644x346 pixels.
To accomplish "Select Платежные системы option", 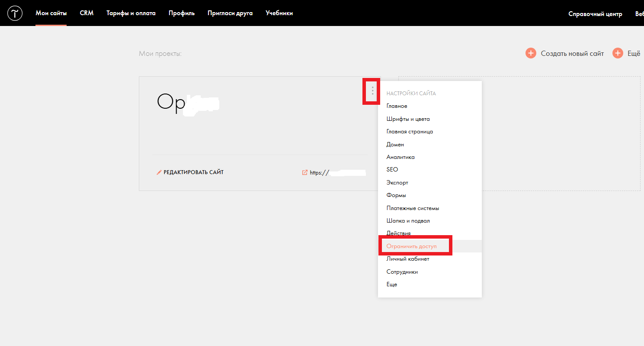I will tap(413, 208).
